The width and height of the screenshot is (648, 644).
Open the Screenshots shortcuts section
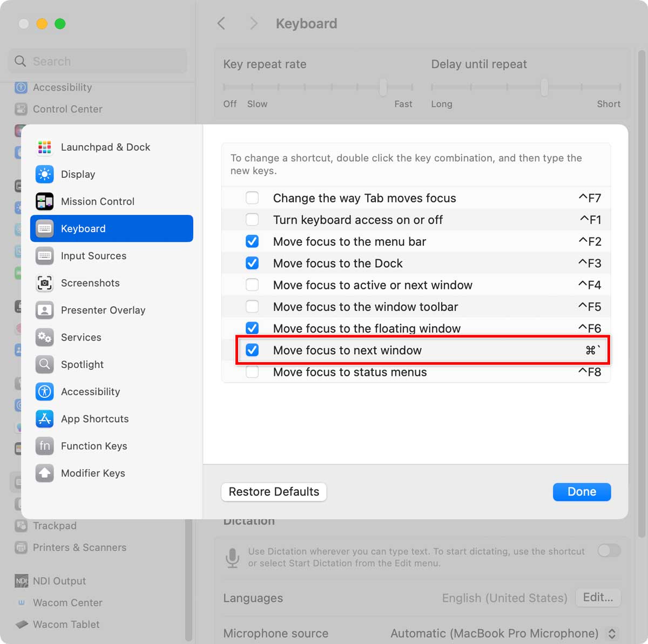(90, 283)
